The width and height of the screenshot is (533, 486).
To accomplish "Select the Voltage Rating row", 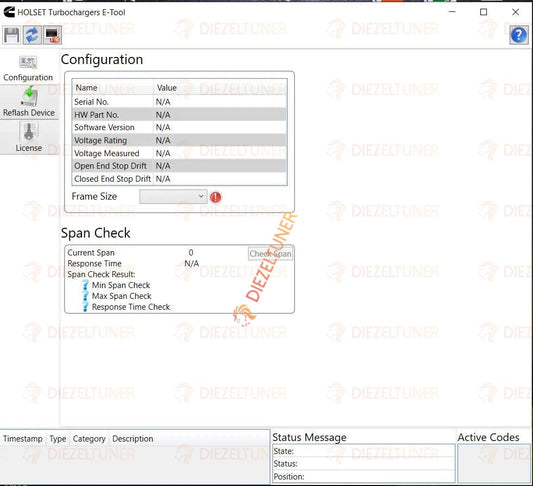I will tap(179, 140).
